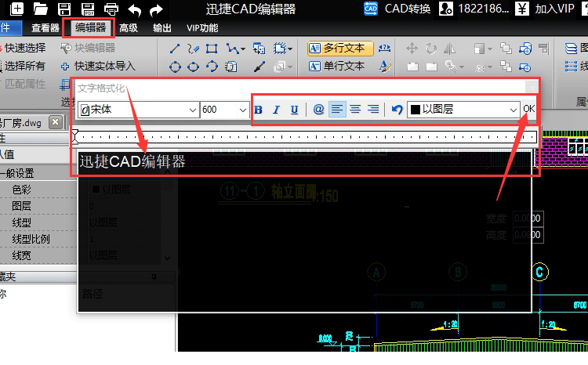Select the Mirror tool
This screenshot has height=365, width=588.
(449, 49)
